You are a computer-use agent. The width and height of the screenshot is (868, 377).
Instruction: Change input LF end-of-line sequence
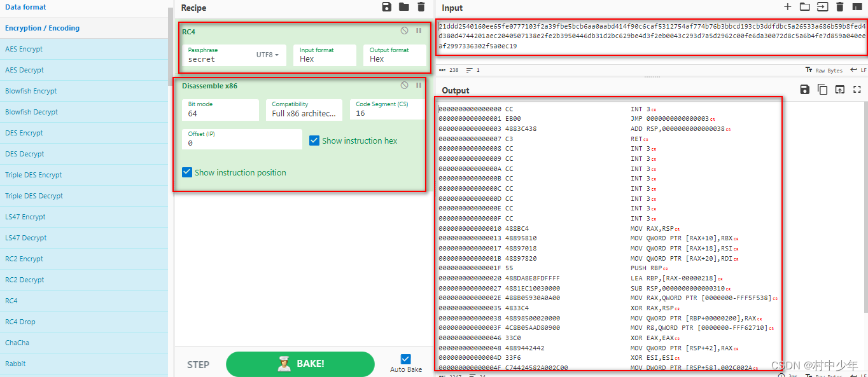(858, 70)
